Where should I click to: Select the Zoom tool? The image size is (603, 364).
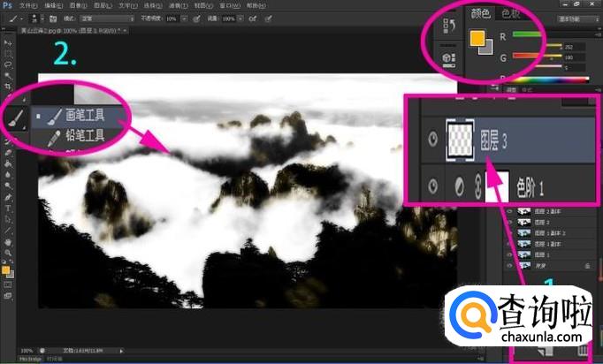(8, 253)
